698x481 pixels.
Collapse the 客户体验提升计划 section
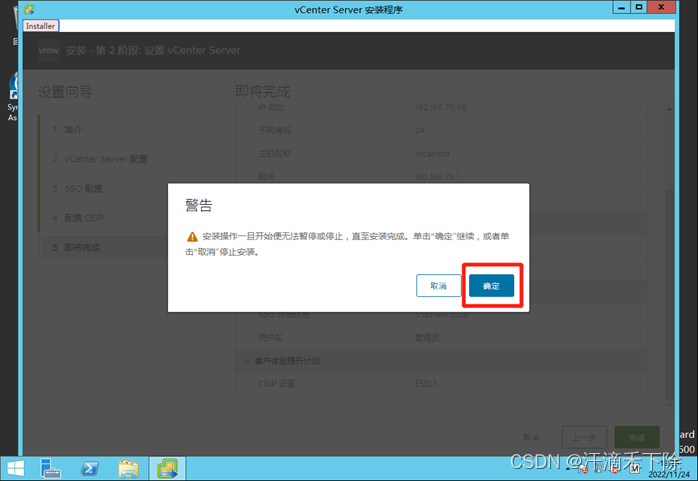pyautogui.click(x=248, y=361)
